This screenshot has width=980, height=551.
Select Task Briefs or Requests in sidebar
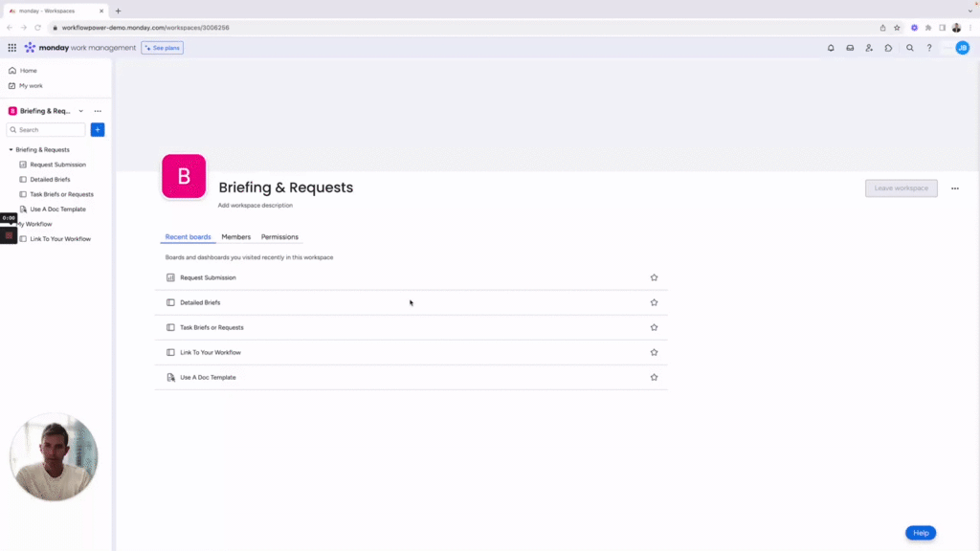pos(62,194)
